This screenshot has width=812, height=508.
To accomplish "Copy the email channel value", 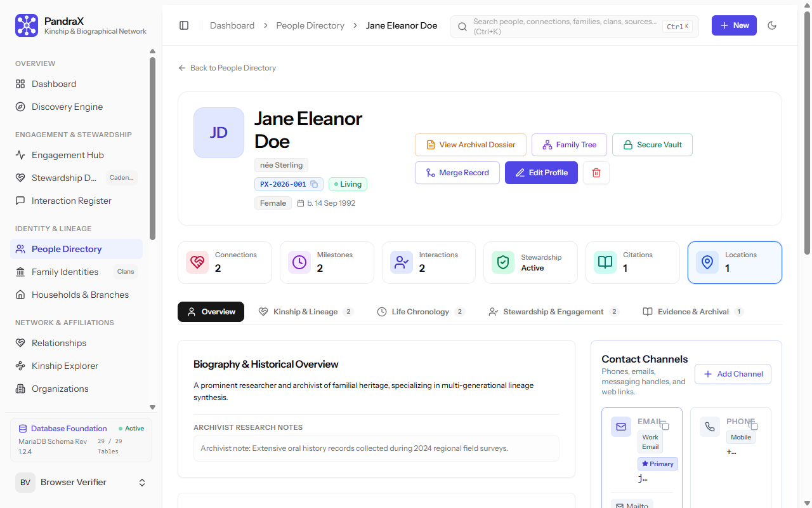I will pos(665,425).
